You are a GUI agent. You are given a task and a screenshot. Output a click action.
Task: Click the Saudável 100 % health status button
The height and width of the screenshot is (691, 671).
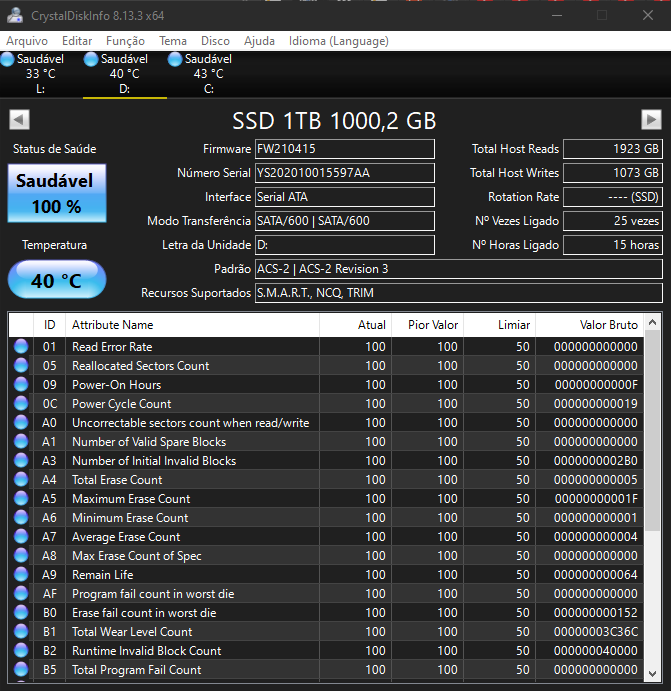(x=57, y=193)
